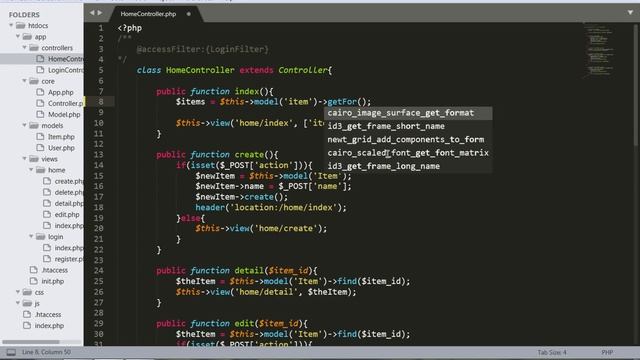Collapse the models folder arrow
The image size is (640, 360).
(24, 125)
